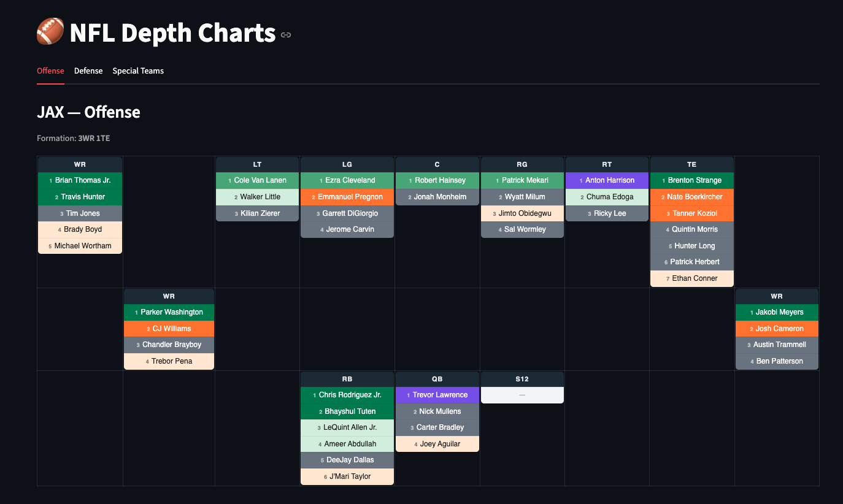Click Cole Van Lanen at LT

[x=257, y=180]
